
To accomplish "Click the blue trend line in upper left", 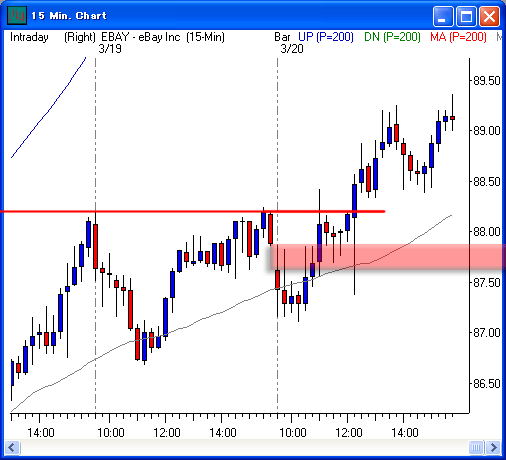I will [48, 108].
